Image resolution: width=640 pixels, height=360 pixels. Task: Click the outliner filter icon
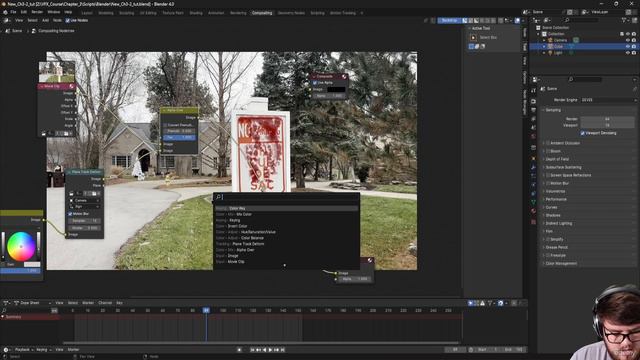click(x=624, y=20)
